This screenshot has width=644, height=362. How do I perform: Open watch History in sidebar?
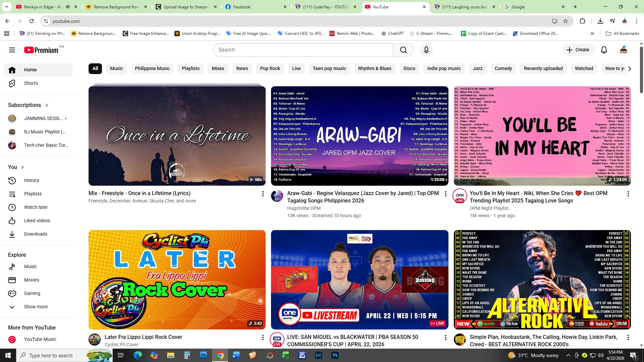tap(38, 180)
